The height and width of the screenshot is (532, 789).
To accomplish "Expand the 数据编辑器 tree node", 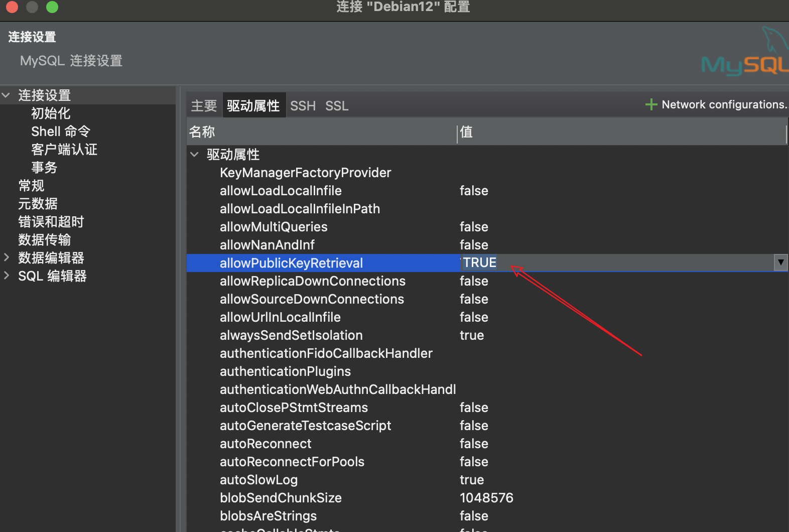I will [7, 257].
